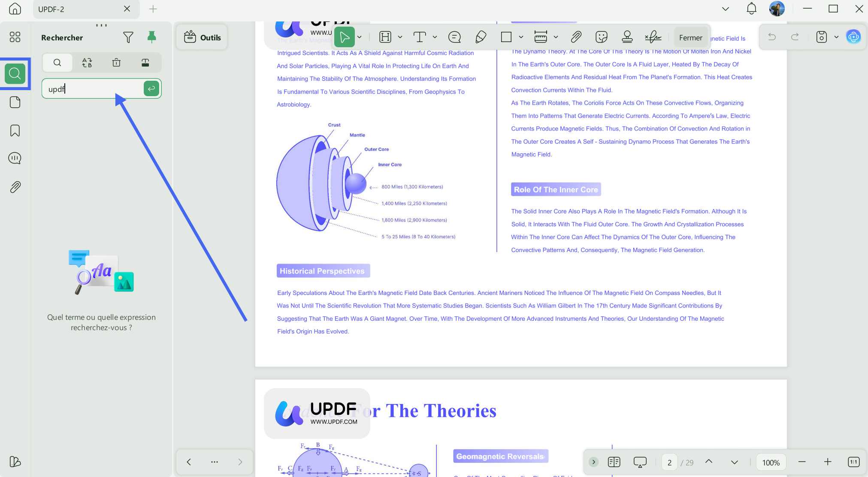Change the page display layout
The image size is (868, 477).
click(x=614, y=462)
